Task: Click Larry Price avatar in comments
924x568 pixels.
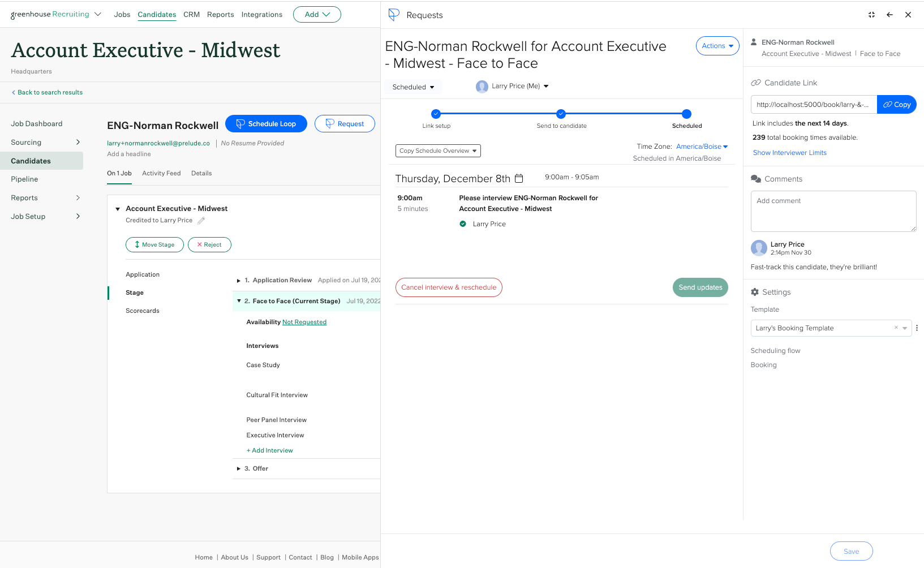Action: click(759, 248)
